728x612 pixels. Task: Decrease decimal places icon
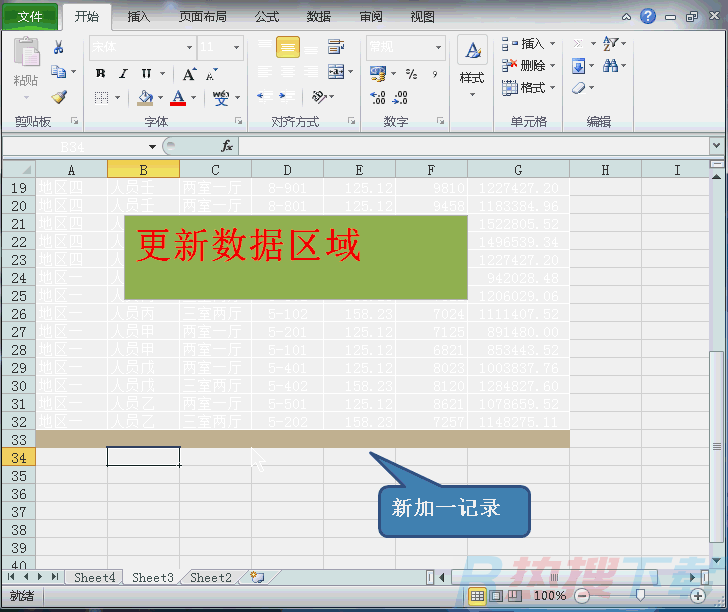tap(400, 98)
